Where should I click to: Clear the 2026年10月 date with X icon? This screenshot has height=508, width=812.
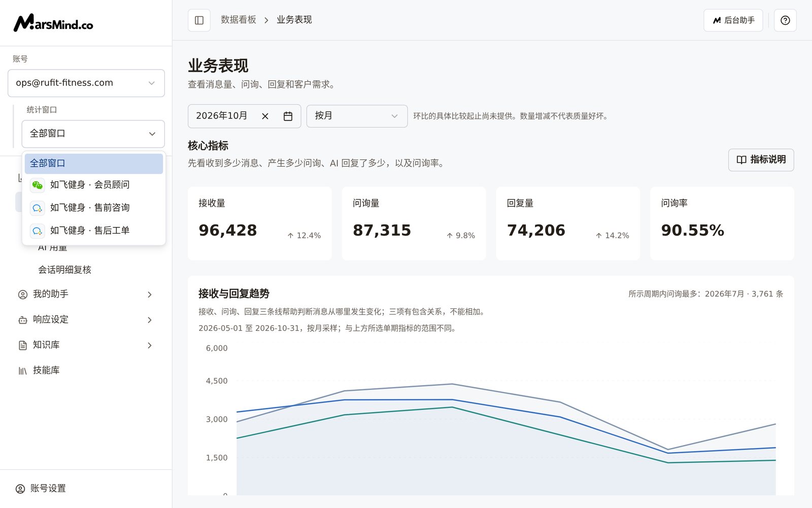click(x=265, y=116)
